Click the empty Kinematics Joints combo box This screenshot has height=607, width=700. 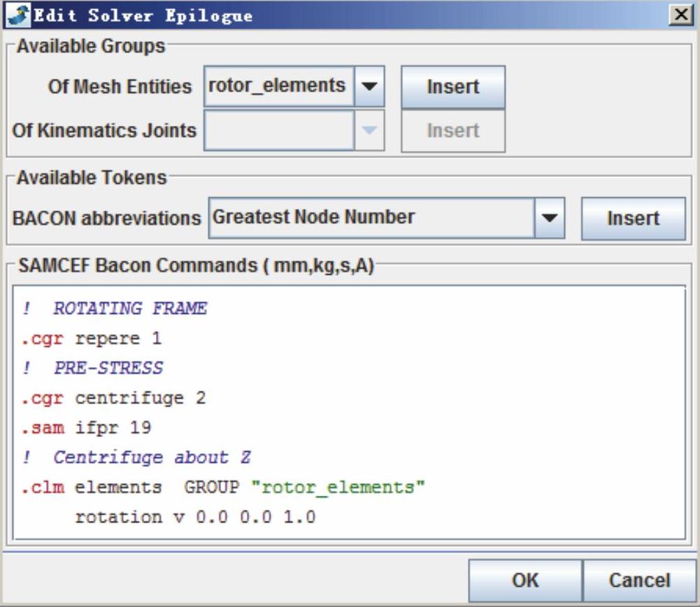pos(278,130)
